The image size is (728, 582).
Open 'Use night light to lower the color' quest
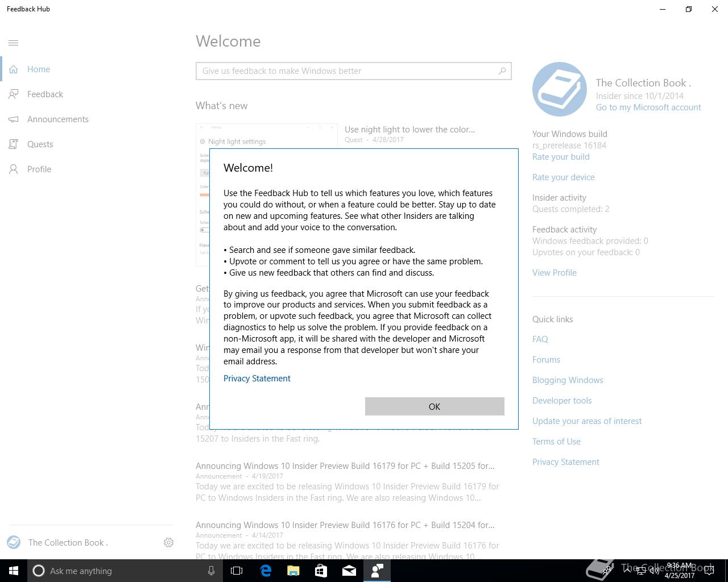coord(409,130)
